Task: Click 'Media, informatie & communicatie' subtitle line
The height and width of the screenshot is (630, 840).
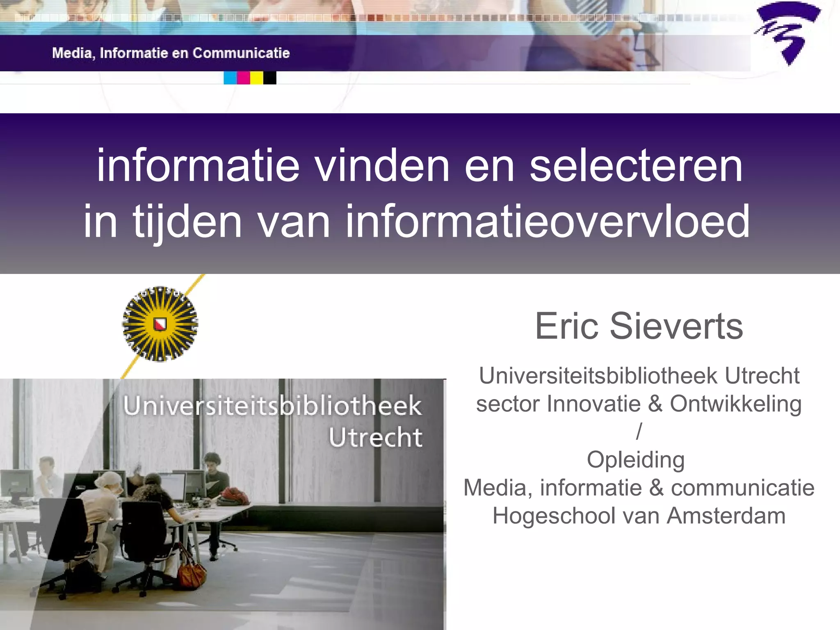Action: (x=639, y=488)
